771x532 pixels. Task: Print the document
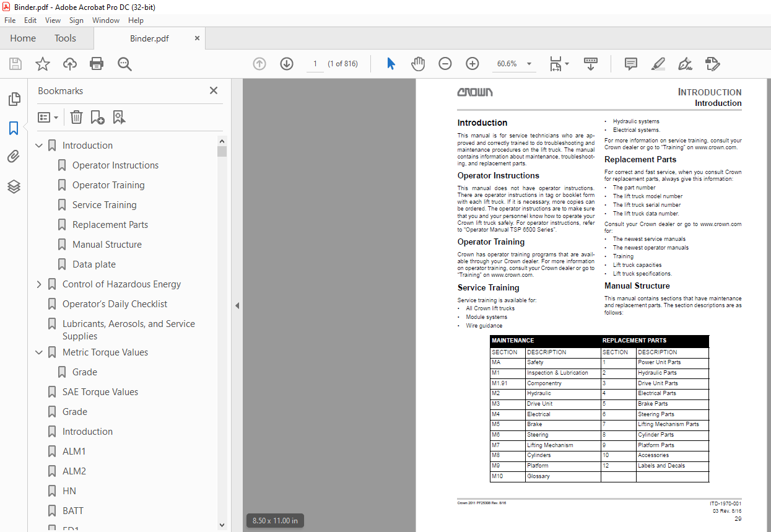(97, 64)
